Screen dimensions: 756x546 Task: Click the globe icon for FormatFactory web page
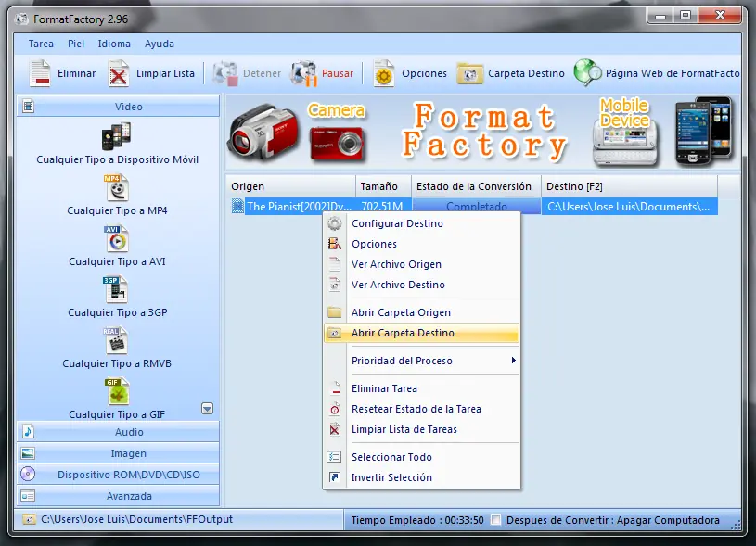[x=587, y=72]
